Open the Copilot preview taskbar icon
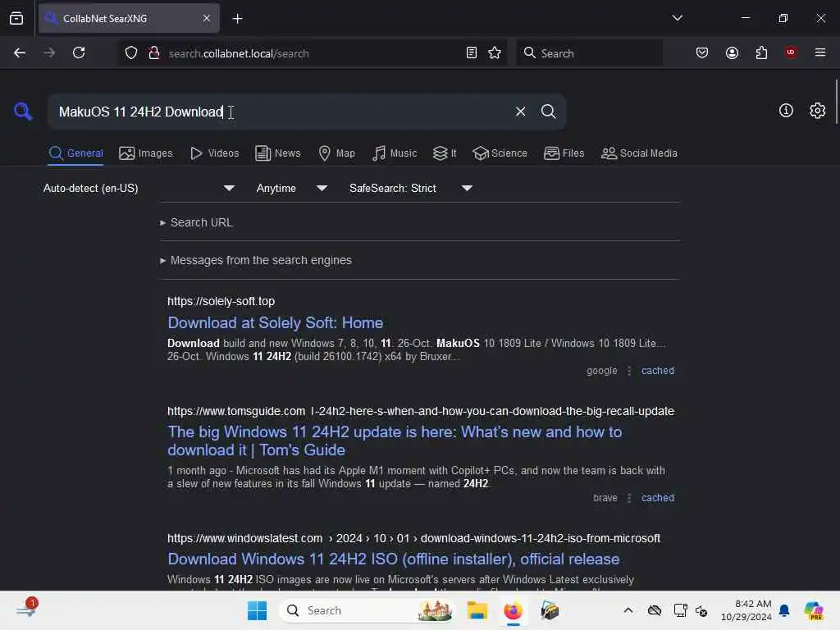The width and height of the screenshot is (840, 630). click(814, 610)
